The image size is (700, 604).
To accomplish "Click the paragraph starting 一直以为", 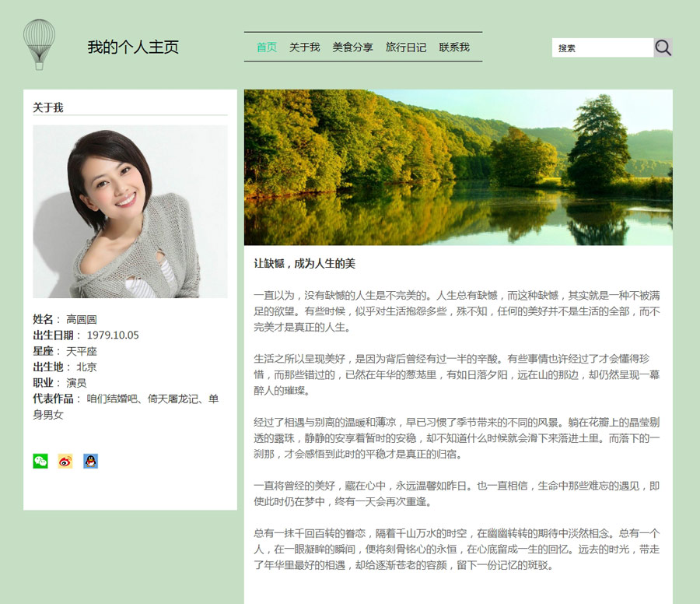I will (x=457, y=311).
